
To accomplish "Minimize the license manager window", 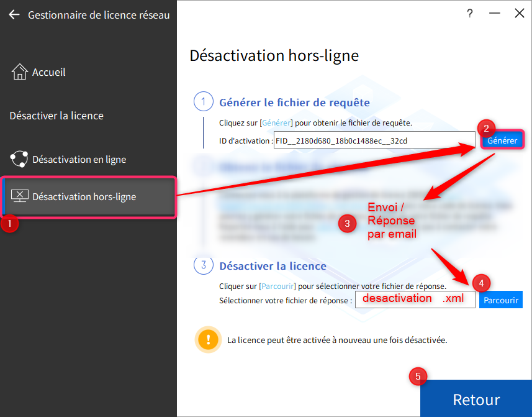I will (494, 13).
